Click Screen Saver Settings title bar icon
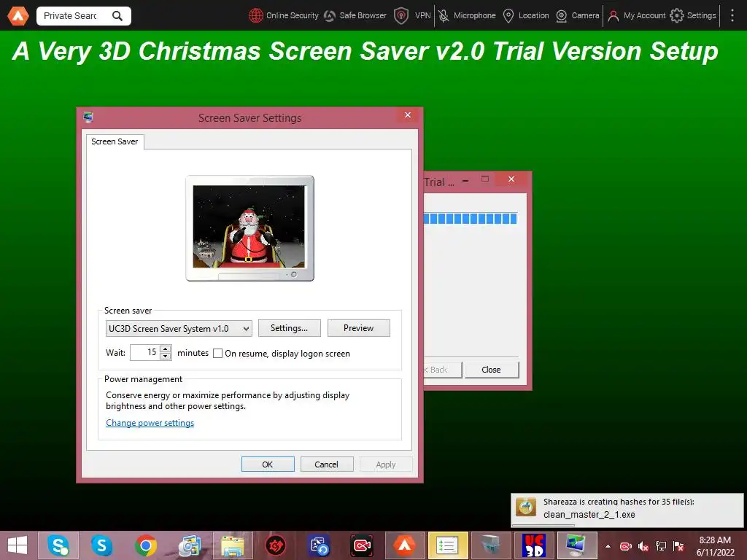This screenshot has height=560, width=747. tap(88, 117)
